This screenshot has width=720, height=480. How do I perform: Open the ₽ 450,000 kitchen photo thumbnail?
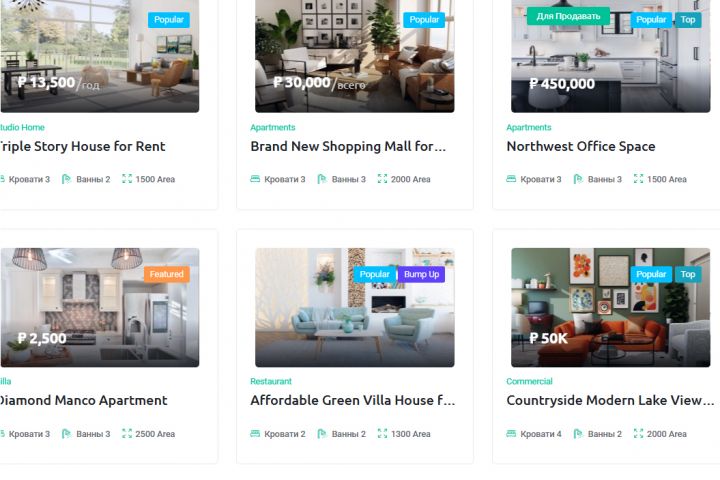611,56
